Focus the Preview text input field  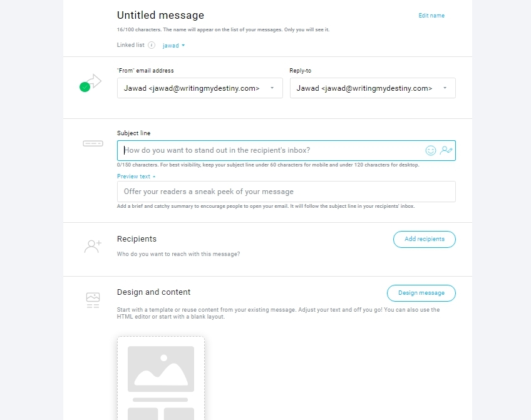(x=286, y=192)
